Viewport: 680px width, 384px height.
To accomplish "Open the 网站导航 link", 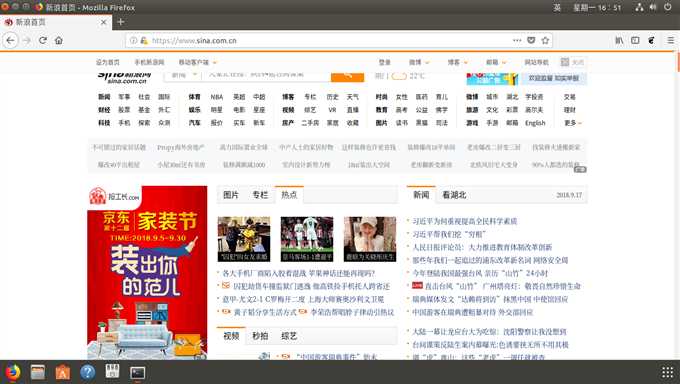I will [536, 62].
